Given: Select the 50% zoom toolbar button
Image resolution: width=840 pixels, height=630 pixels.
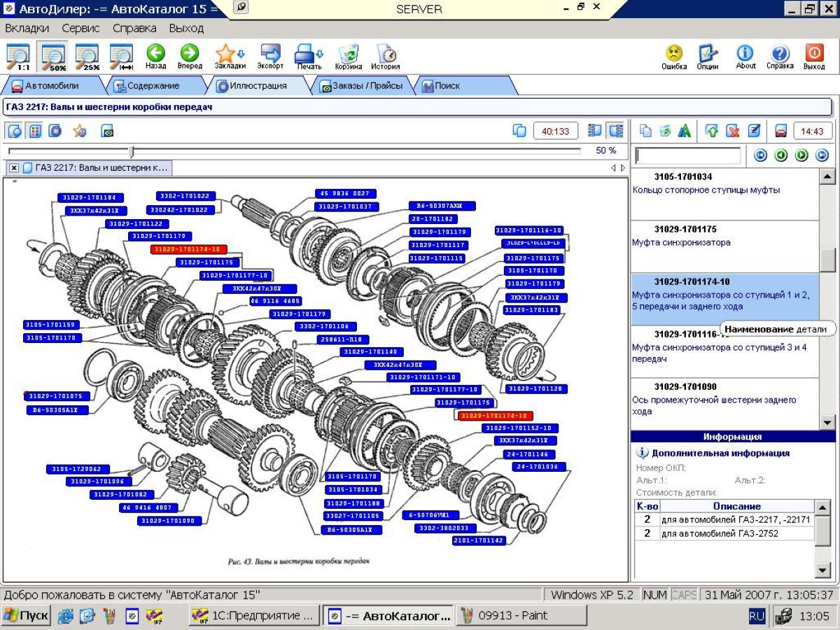Looking at the screenshot, I should pyautogui.click(x=53, y=57).
